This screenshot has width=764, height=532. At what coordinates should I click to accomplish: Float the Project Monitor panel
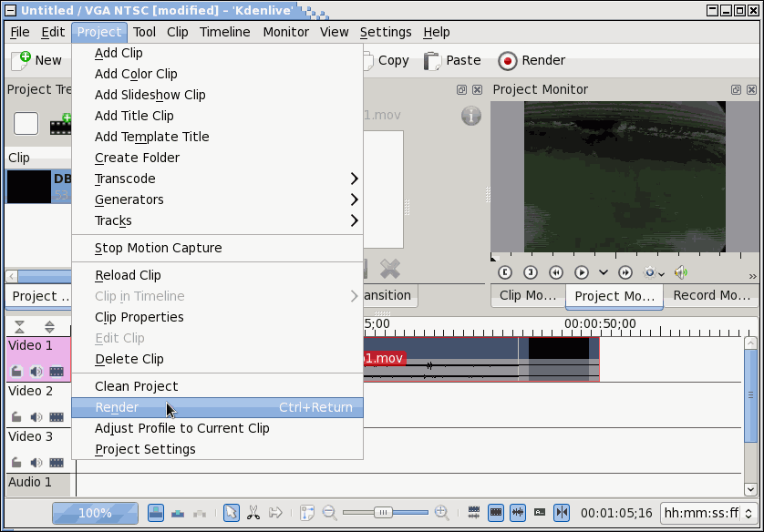point(736,89)
